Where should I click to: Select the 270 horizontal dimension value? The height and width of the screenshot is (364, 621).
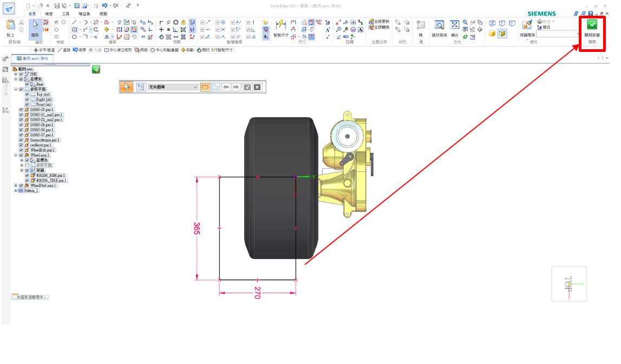click(x=257, y=293)
